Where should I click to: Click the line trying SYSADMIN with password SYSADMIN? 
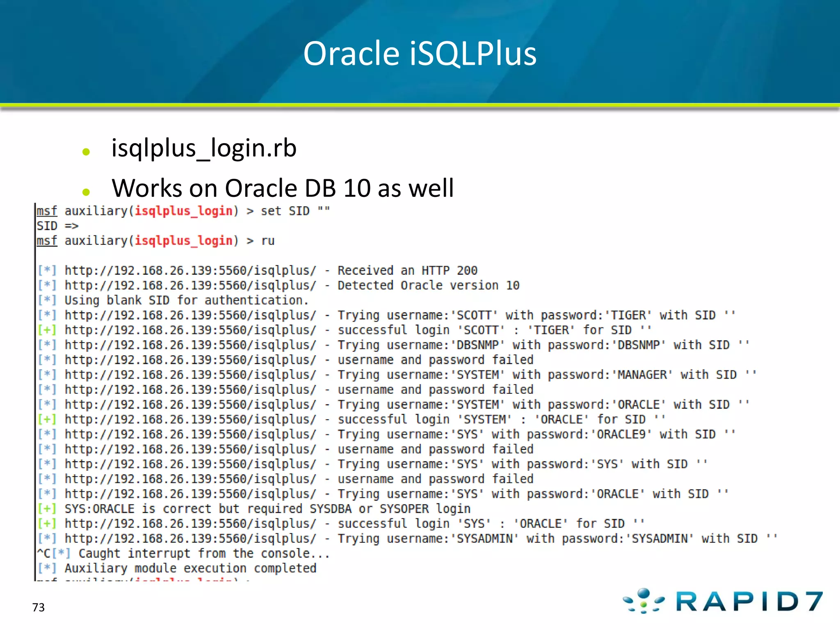click(408, 539)
